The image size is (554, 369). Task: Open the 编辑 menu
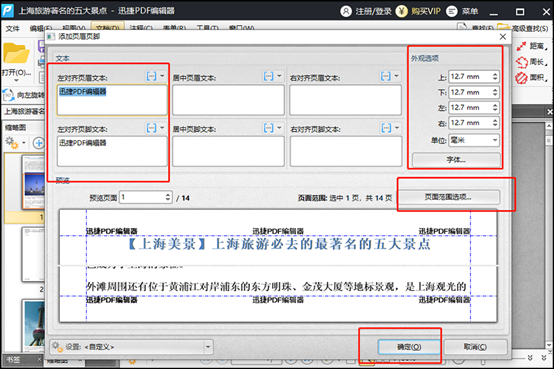(40, 28)
